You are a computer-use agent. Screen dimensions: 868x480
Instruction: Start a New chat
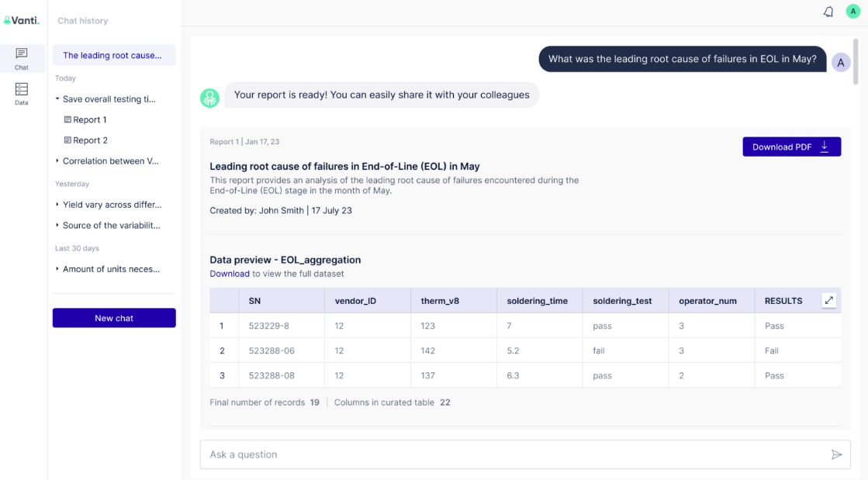point(114,318)
